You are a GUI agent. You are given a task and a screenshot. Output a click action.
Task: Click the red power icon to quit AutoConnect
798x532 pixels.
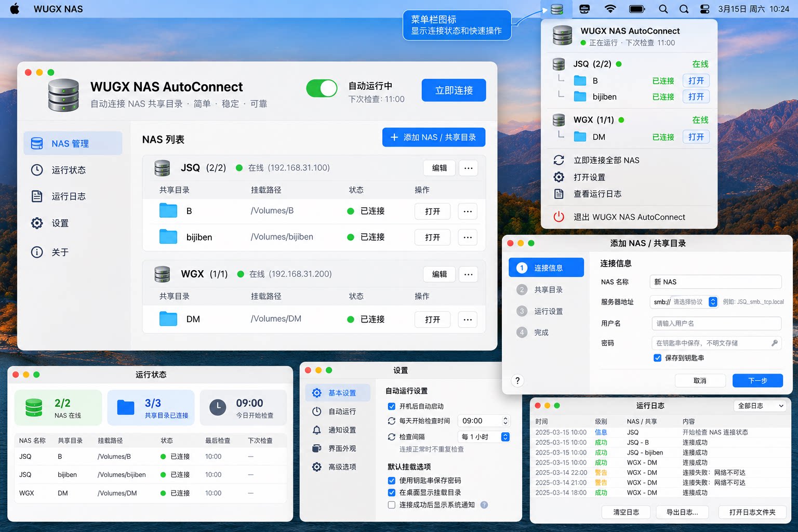pyautogui.click(x=559, y=217)
